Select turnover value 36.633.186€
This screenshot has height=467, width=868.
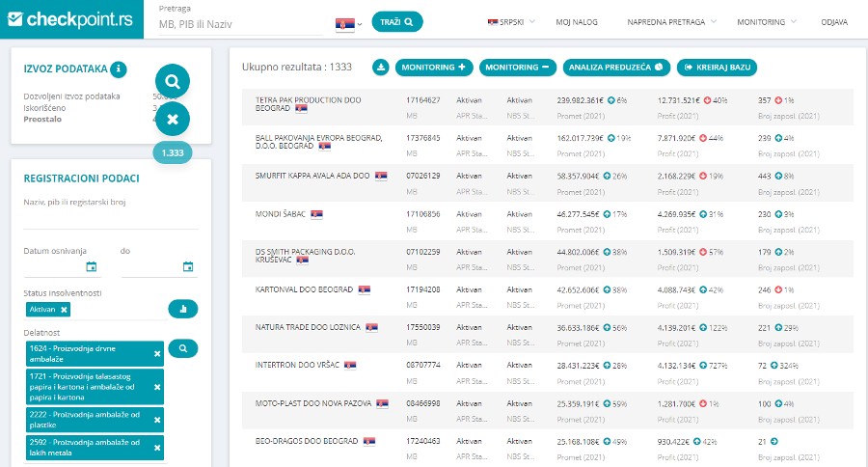(x=578, y=328)
